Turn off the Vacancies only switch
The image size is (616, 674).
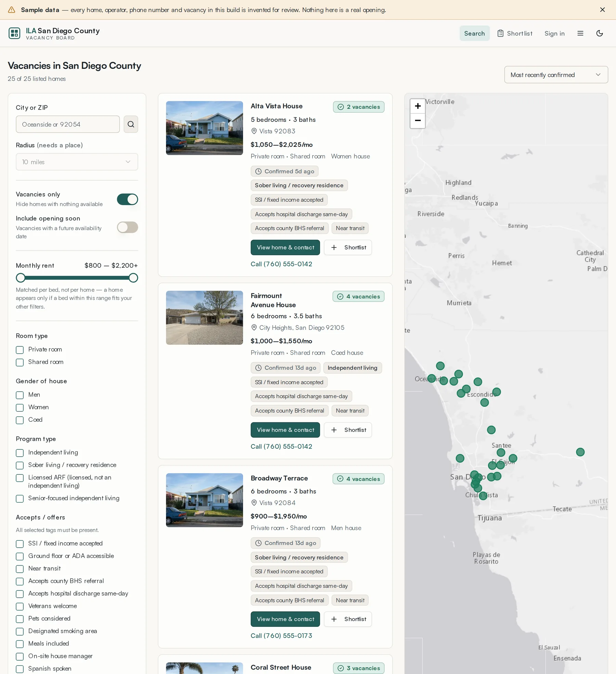127,199
